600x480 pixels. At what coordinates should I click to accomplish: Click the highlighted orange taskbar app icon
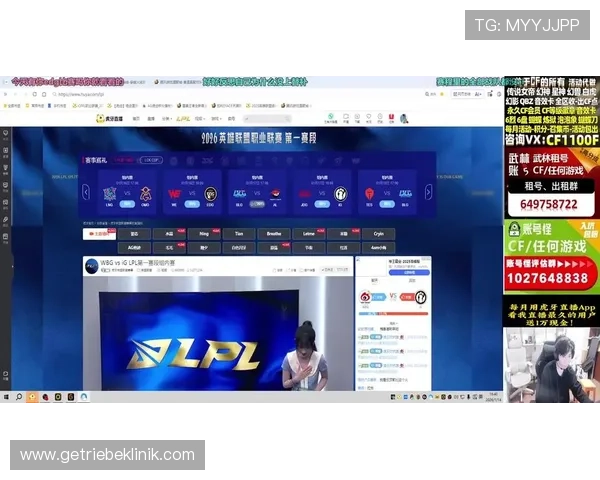[32, 397]
